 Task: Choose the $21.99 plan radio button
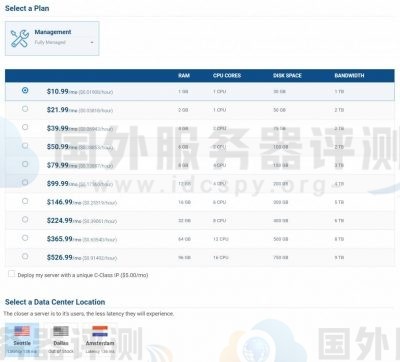coord(25,109)
